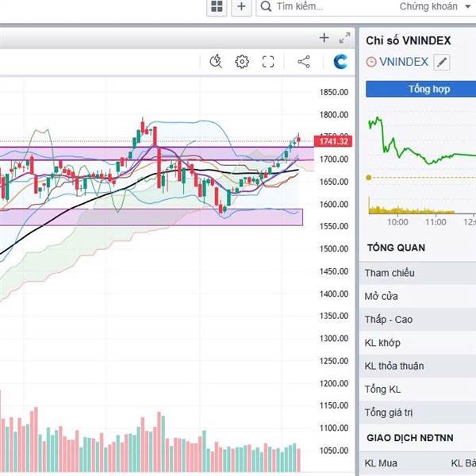Open chart settings gear
The width and height of the screenshot is (476, 476).
242,62
